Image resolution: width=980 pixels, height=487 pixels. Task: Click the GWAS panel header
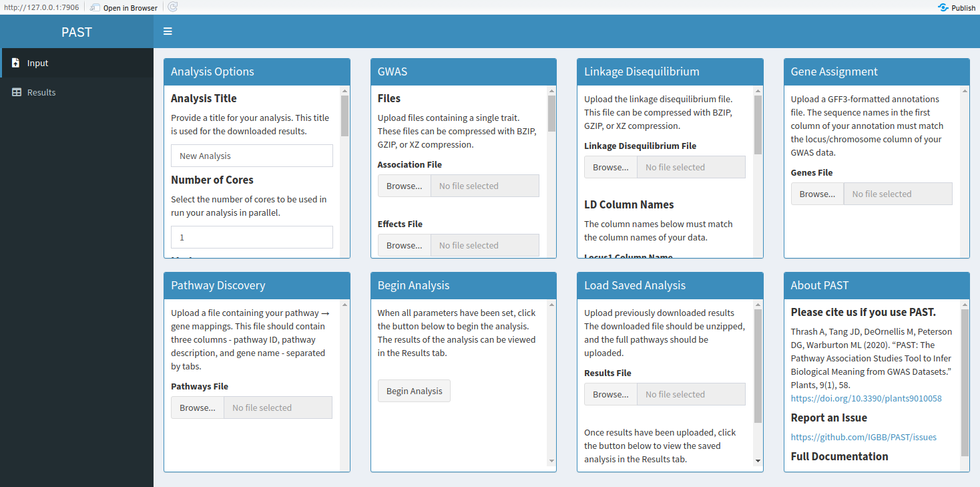click(x=463, y=71)
